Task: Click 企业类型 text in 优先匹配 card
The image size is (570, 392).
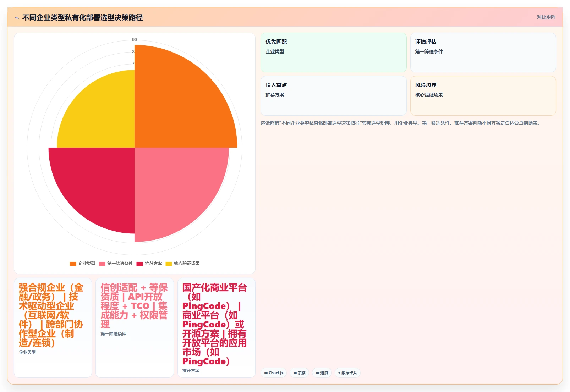Action: [275, 51]
